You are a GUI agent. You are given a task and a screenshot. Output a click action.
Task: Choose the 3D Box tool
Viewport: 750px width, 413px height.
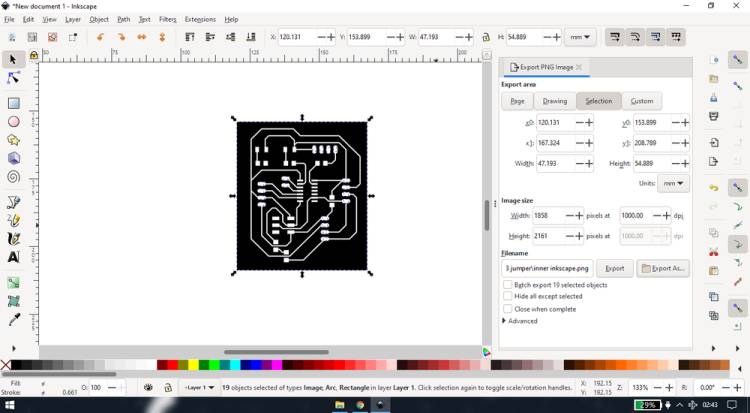click(13, 158)
